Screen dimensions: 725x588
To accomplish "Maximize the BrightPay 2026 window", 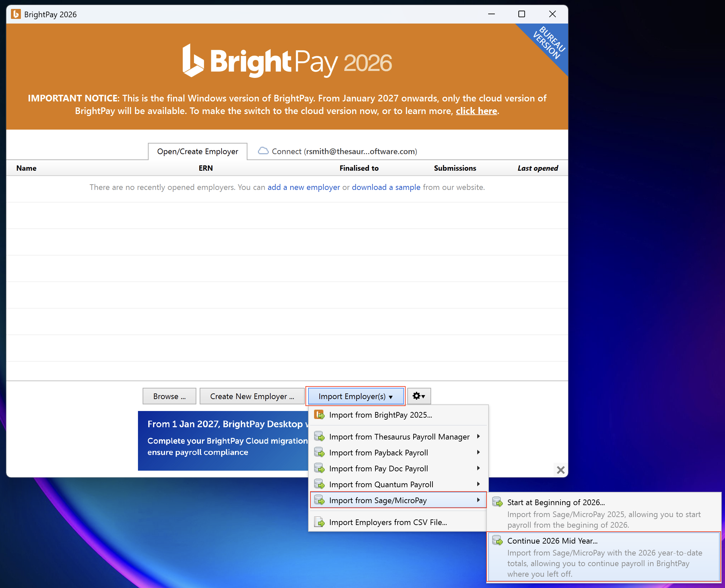I will point(522,14).
